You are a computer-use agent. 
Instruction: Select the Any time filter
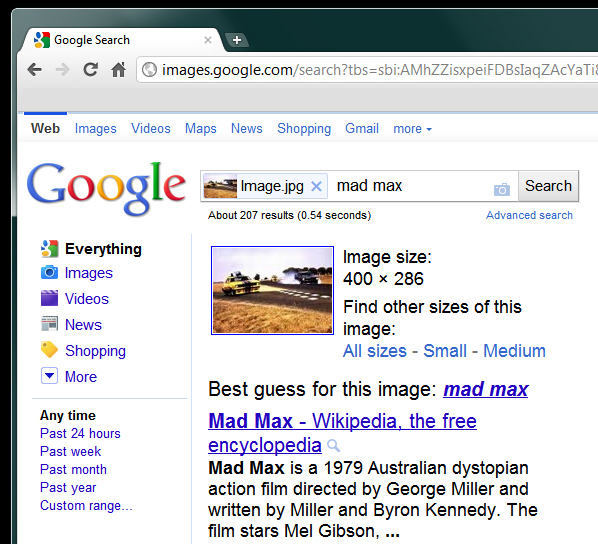[x=68, y=415]
